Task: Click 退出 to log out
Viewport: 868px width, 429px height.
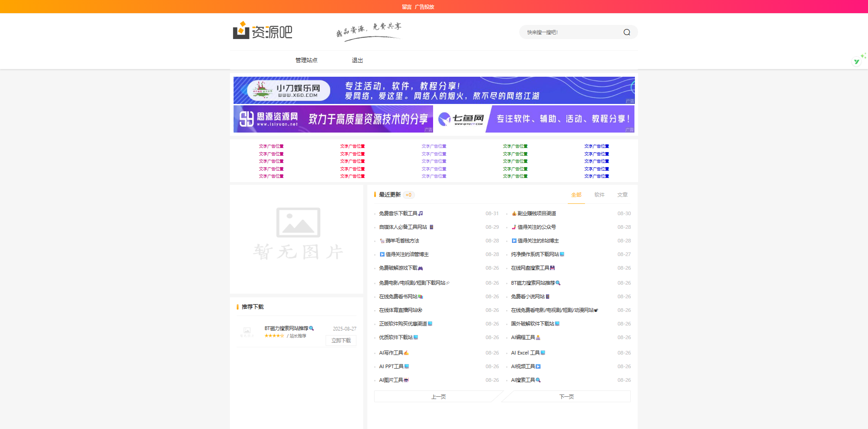Action: point(357,60)
